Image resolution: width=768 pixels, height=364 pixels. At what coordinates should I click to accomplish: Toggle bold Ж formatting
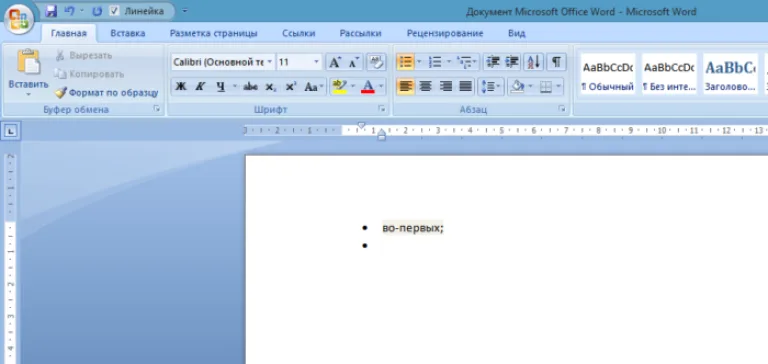pyautogui.click(x=181, y=87)
